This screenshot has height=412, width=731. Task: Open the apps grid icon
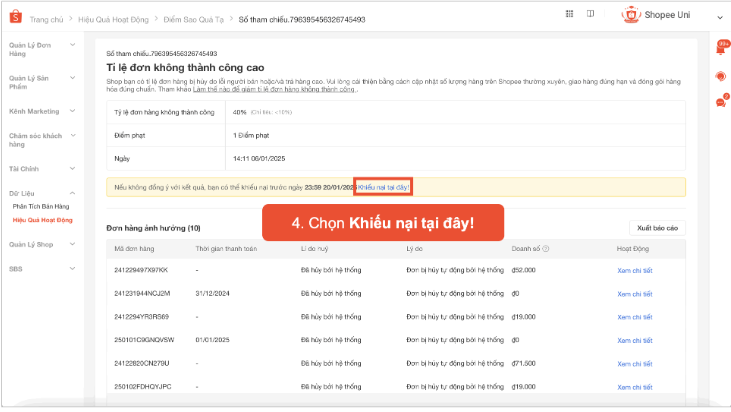(x=569, y=14)
